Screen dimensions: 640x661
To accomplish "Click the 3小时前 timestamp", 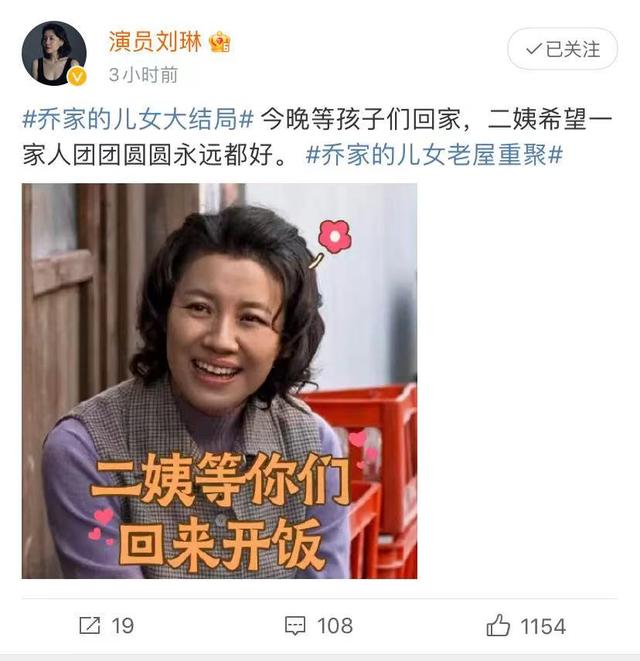I will coord(143,75).
